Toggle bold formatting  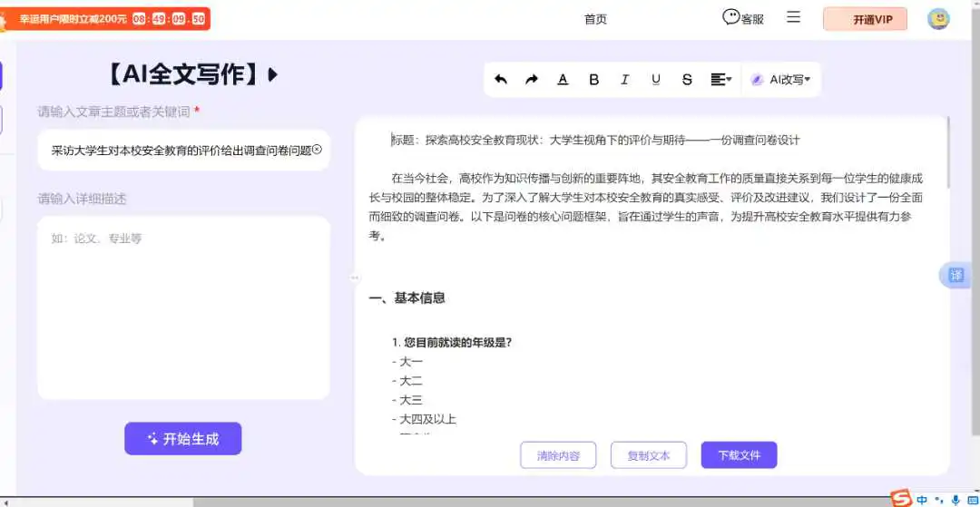pos(593,79)
